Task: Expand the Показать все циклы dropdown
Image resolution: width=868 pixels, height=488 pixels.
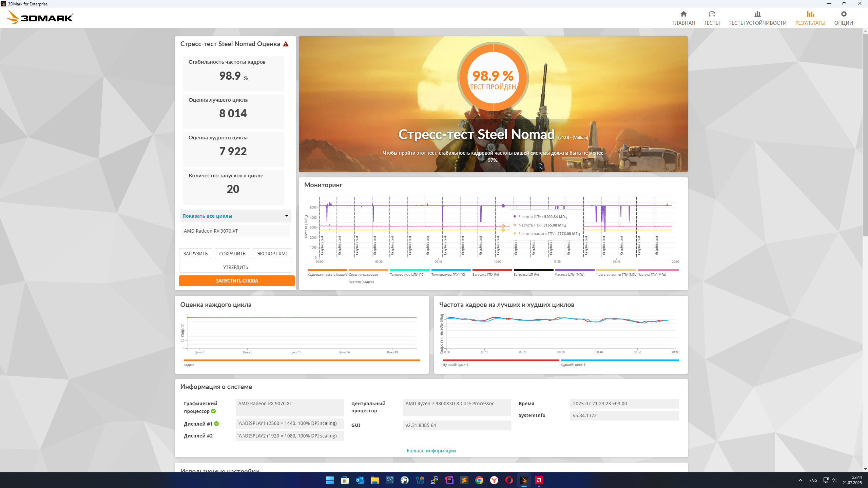Action: click(235, 216)
